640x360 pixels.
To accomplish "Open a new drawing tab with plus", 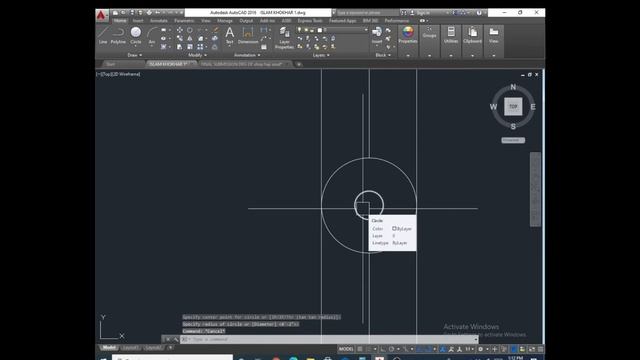I will coord(299,64).
